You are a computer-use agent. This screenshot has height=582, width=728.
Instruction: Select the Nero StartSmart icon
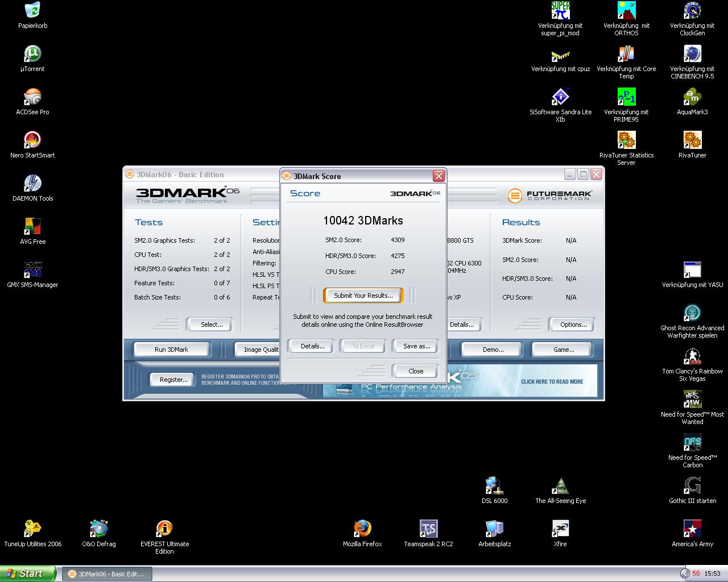(32, 140)
